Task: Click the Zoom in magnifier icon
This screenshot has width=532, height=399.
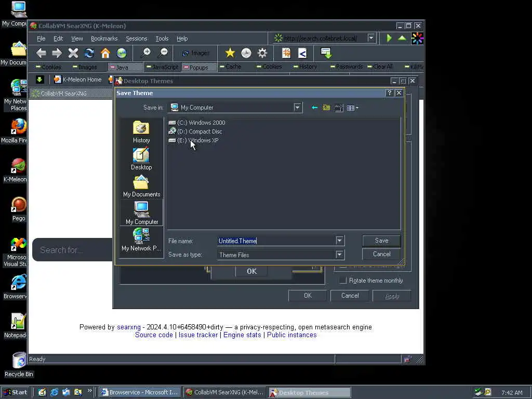Action: point(146,53)
